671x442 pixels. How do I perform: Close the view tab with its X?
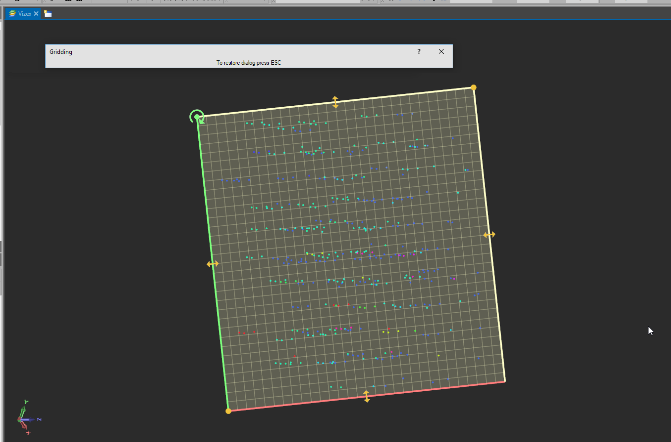click(36, 14)
